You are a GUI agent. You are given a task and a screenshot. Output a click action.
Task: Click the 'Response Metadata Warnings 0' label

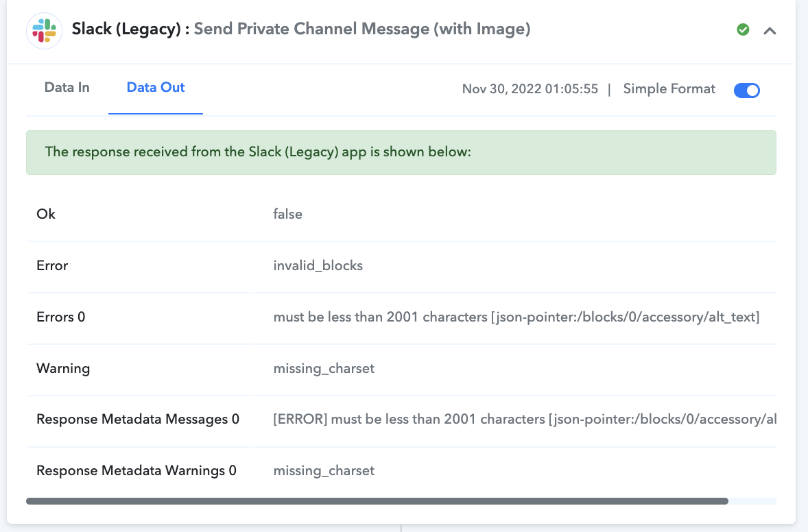136,471
